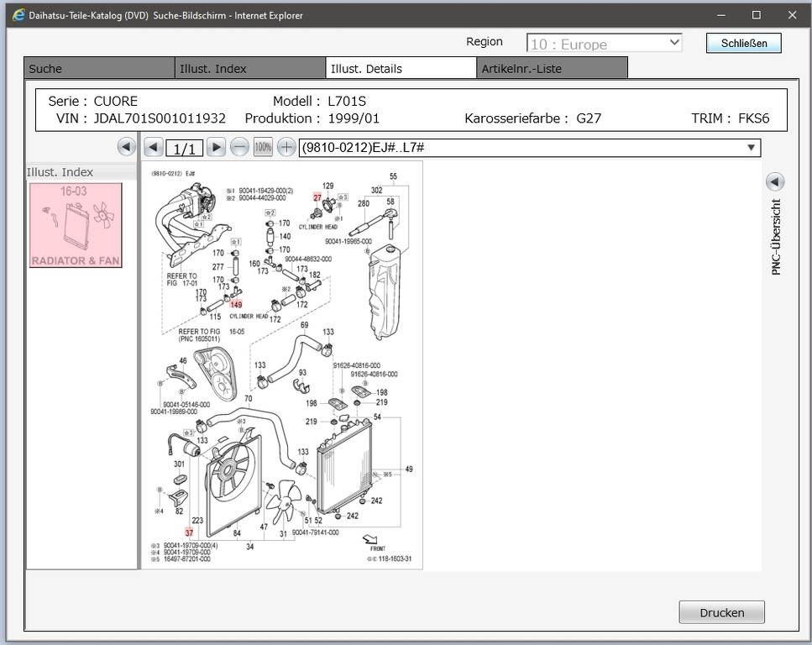Image resolution: width=812 pixels, height=645 pixels.
Task: Click part number 47 in diagram
Action: [264, 527]
